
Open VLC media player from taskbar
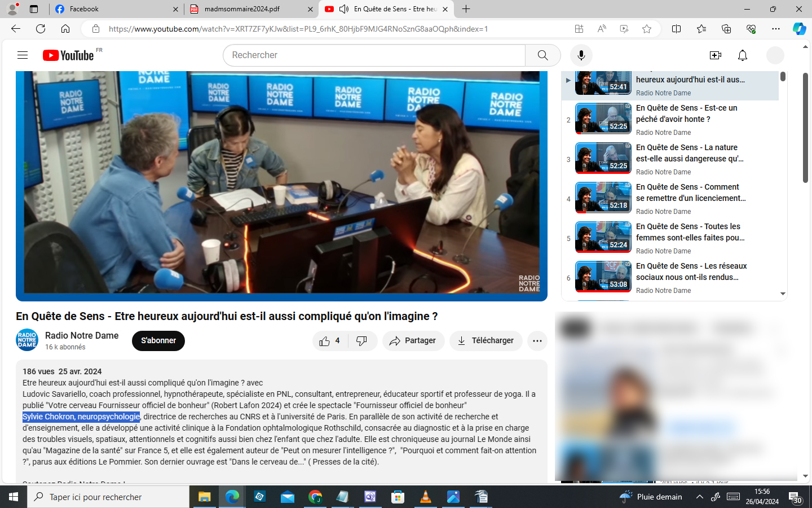pos(426,497)
